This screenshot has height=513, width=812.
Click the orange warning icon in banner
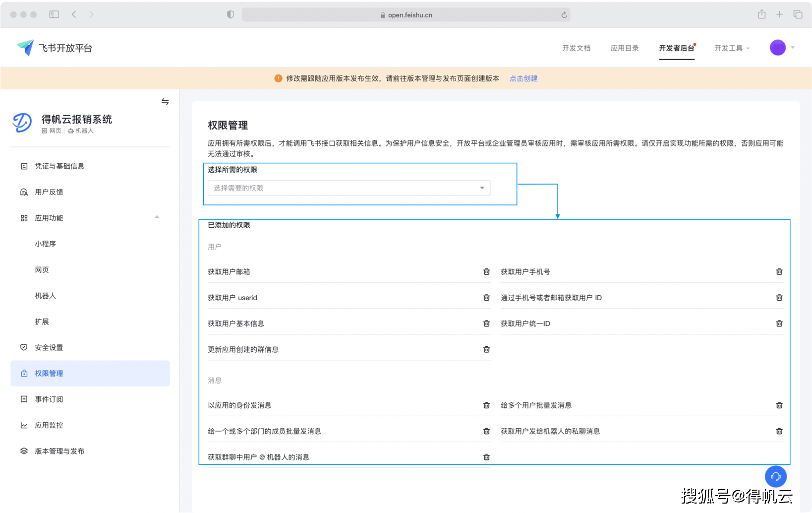pos(278,78)
